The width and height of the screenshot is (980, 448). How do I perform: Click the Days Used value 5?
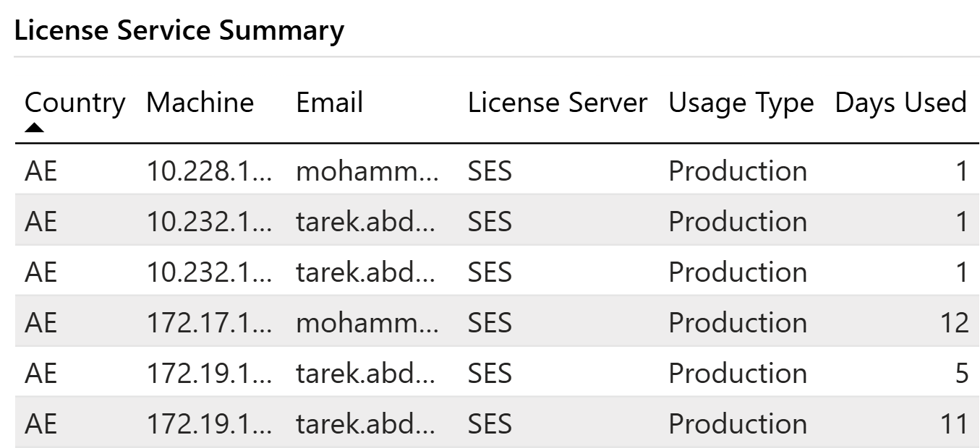click(960, 374)
